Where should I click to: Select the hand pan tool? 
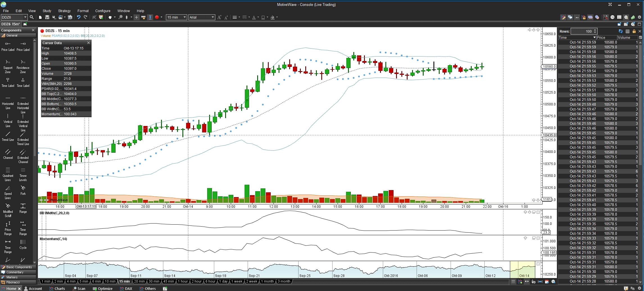click(110, 17)
